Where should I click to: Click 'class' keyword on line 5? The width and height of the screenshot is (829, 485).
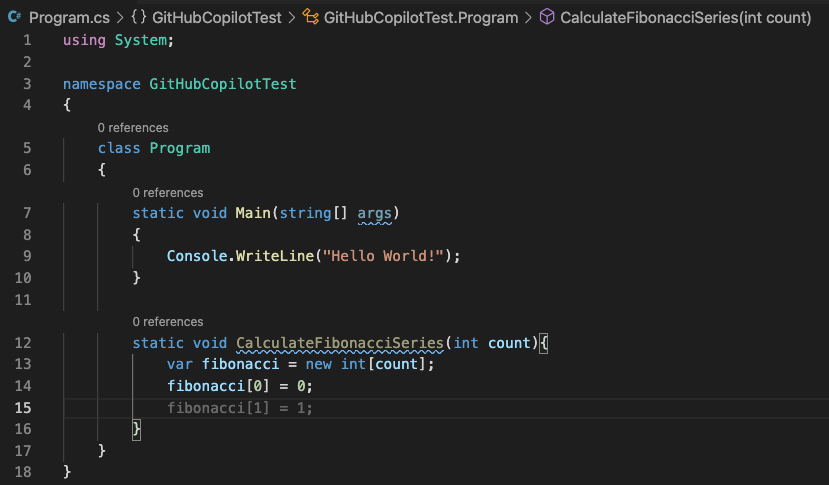tap(119, 148)
